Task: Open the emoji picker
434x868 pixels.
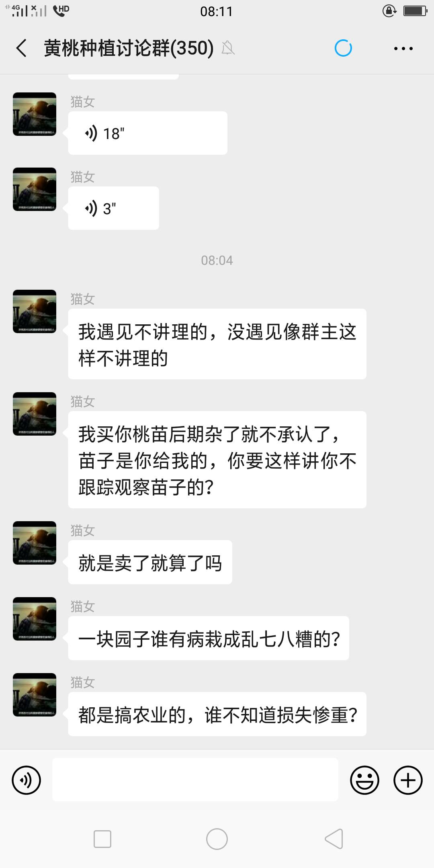Action: pos(364,780)
